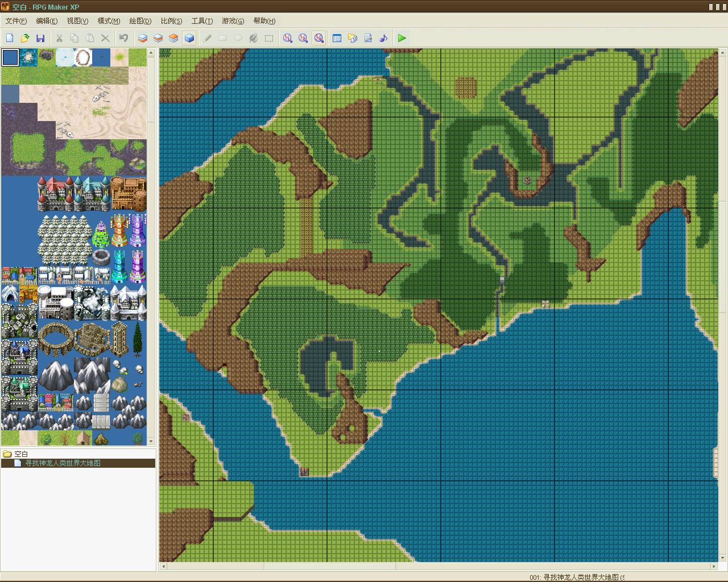Open the Sound Test music note icon
Screen dimensions: 728x582
coord(383,38)
